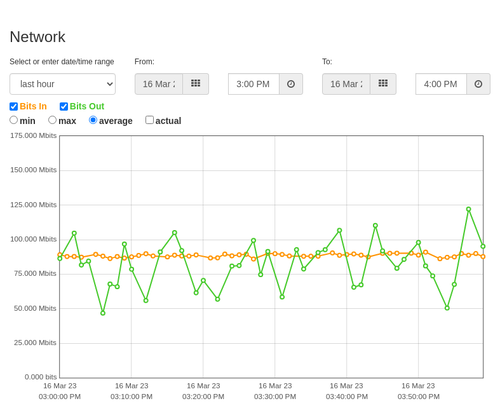Click the highest green Bits Out peak near 125 Mbits

468,209
